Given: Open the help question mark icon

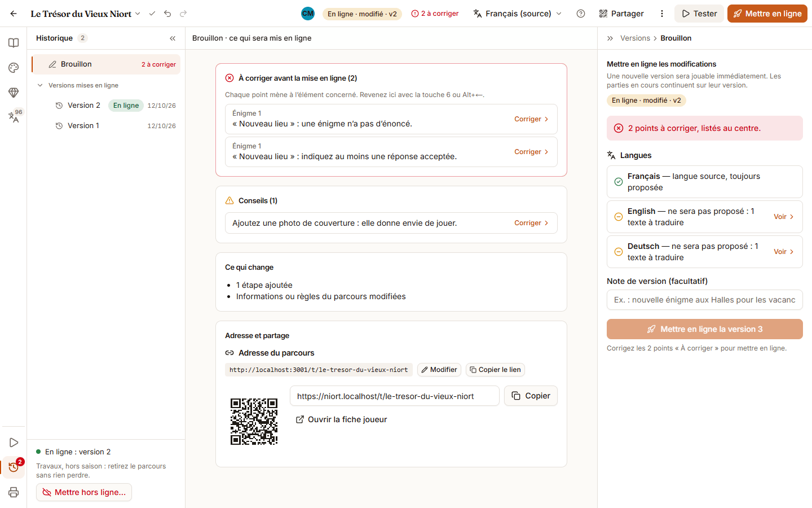Looking at the screenshot, I should 581,14.
